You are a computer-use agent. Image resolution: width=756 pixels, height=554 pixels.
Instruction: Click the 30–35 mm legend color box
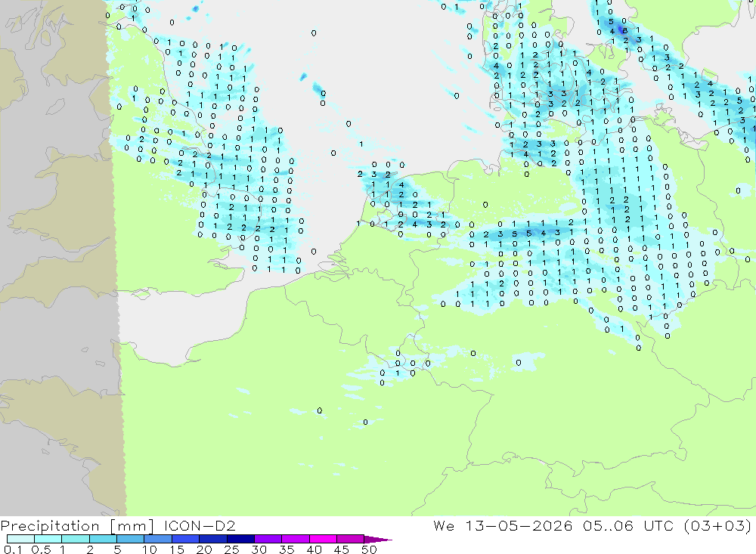268,539
